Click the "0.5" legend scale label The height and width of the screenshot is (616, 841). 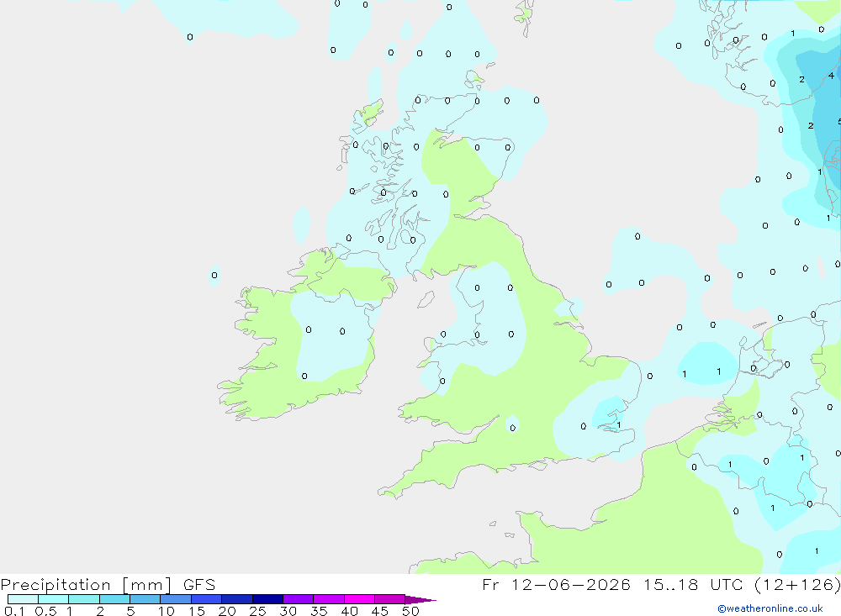coord(45,611)
